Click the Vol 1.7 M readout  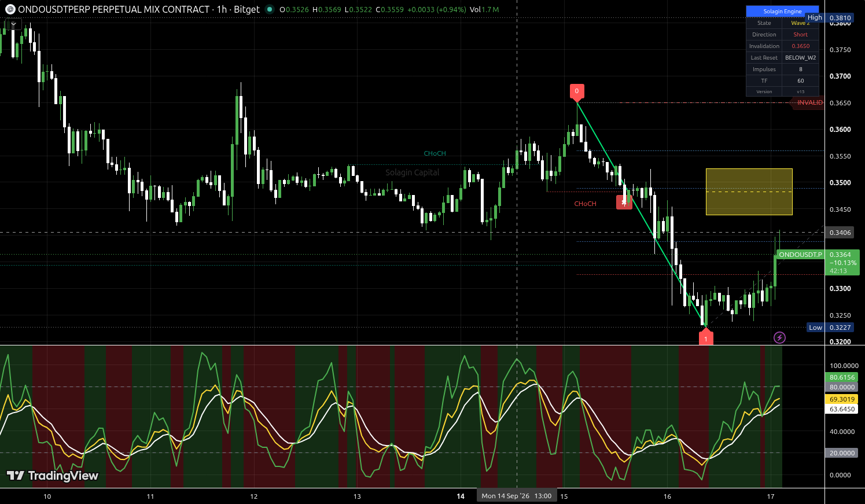click(x=484, y=9)
